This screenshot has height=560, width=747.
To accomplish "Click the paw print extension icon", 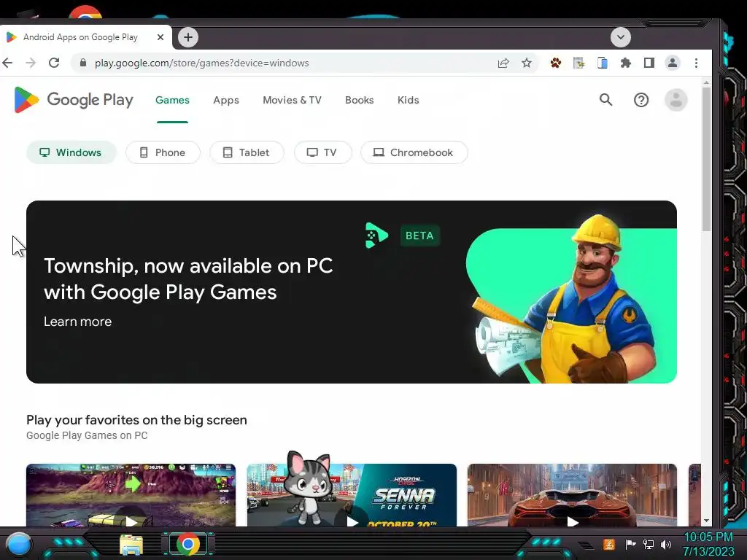I will click(x=555, y=63).
